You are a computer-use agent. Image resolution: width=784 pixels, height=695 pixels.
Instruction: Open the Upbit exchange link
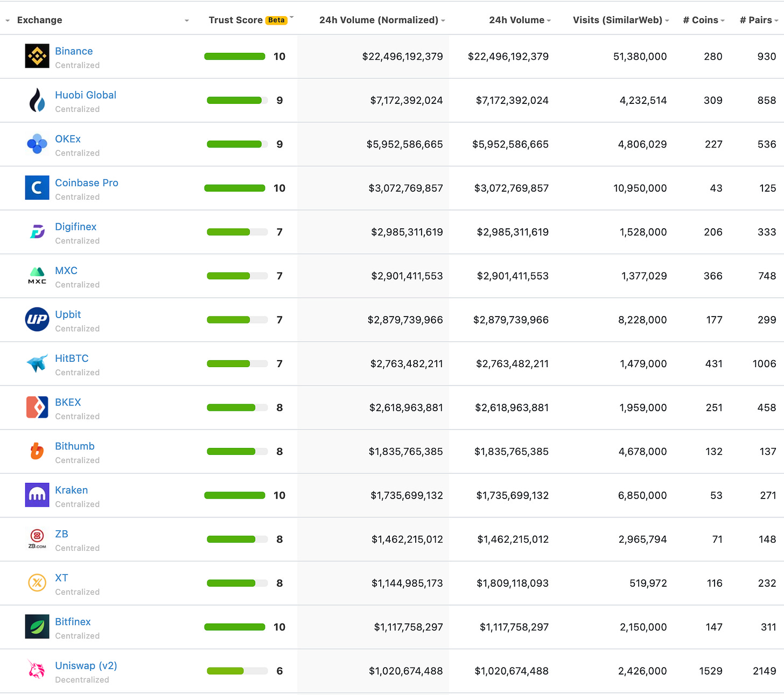[68, 314]
